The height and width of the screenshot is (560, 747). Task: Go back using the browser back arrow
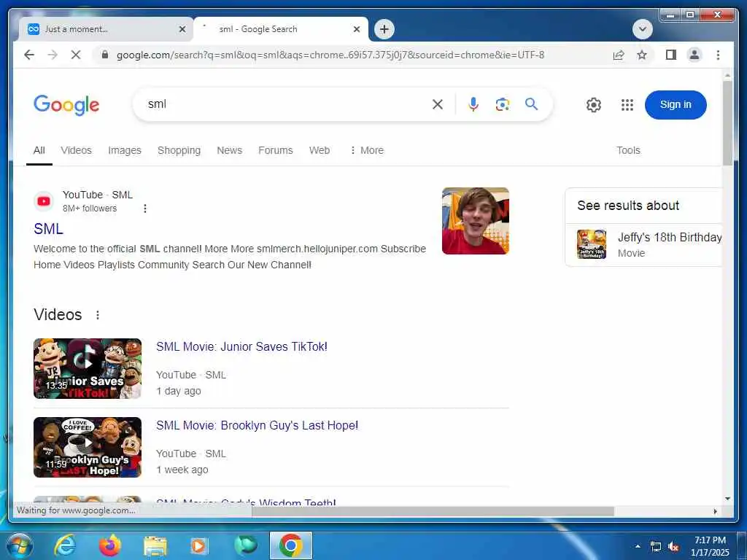29,55
